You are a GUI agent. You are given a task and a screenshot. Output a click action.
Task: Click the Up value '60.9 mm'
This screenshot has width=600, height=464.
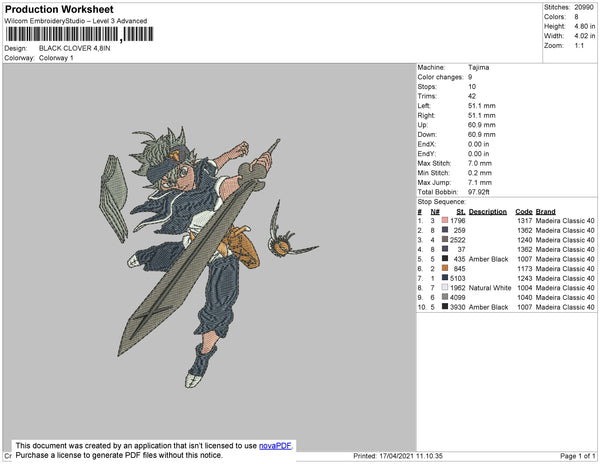481,125
